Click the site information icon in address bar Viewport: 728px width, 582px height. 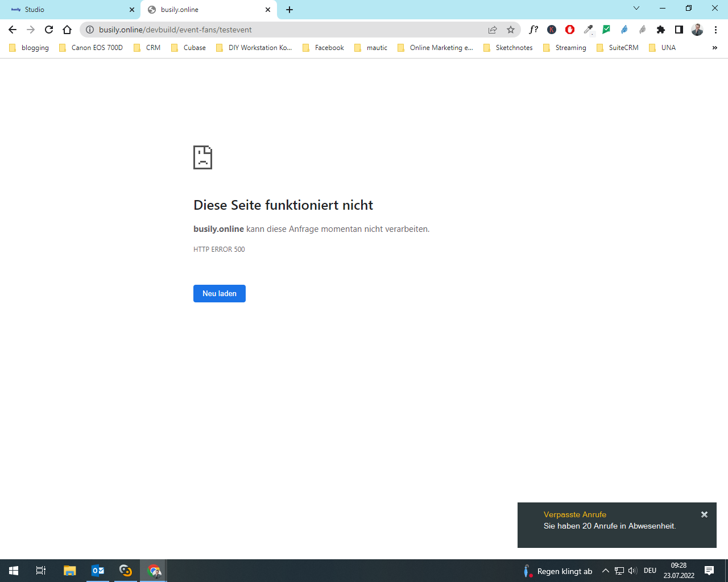90,30
